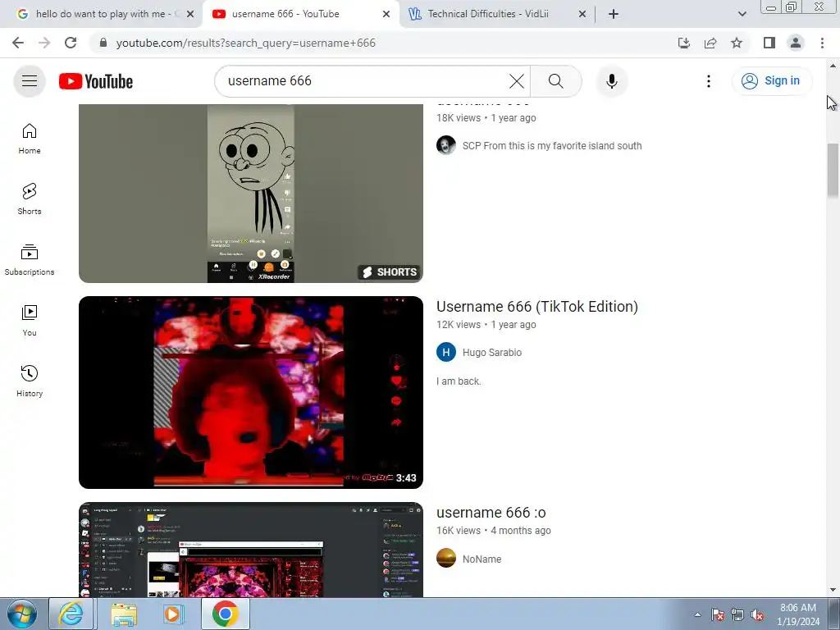This screenshot has width=840, height=630.
Task: Open Chrome three-dot menu
Action: pos(822,43)
